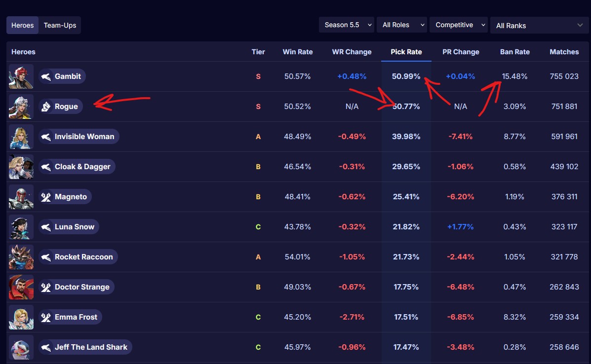The height and width of the screenshot is (364, 591).
Task: Click Luna Snow's role icon
Action: 46,227
